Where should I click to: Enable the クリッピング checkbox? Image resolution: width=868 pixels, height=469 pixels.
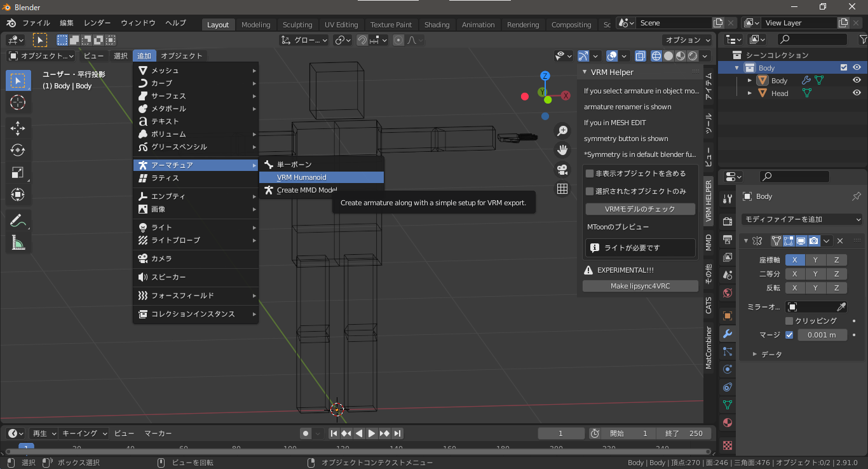(789, 321)
